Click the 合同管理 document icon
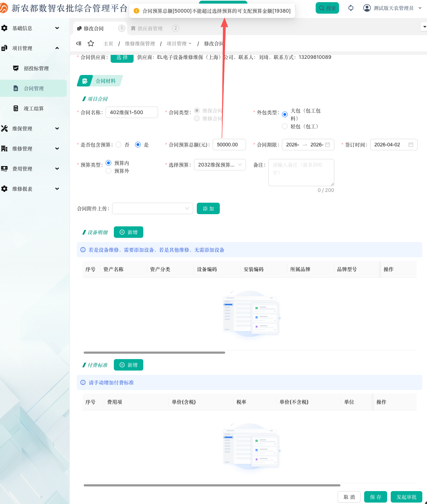427x504 pixels. 16,88
